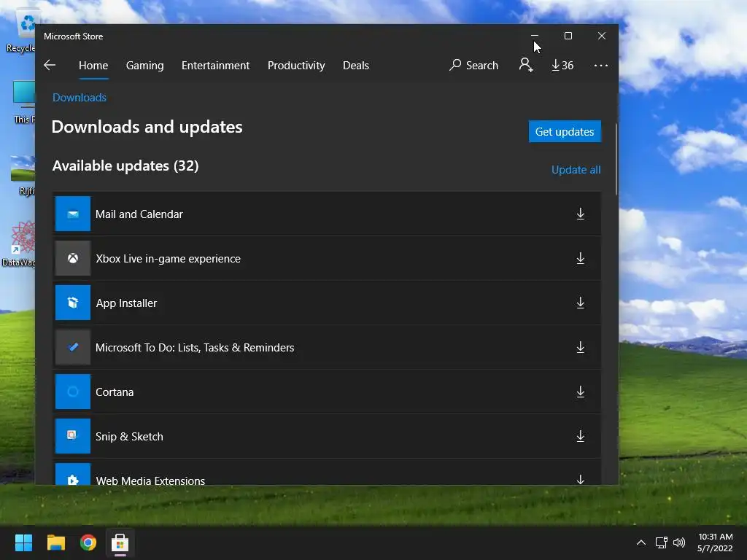747x560 pixels.
Task: Switch to the Productivity tab
Action: 296,65
